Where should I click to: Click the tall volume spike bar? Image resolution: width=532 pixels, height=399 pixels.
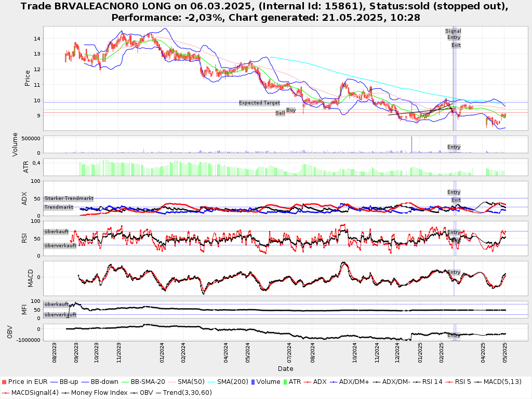coord(411,144)
